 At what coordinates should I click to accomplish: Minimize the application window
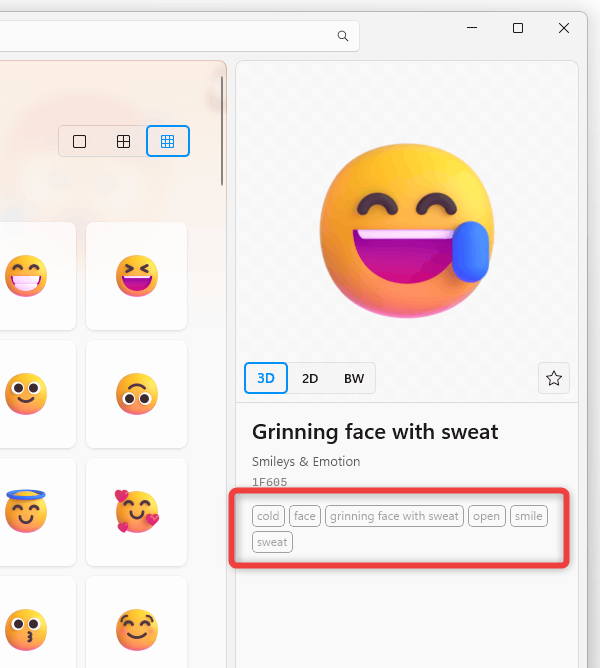pyautogui.click(x=472, y=28)
